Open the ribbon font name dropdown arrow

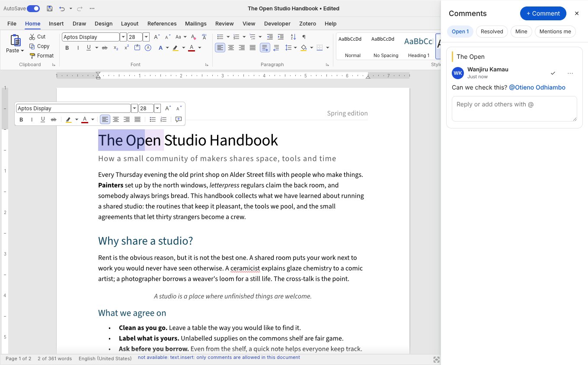[x=123, y=37]
